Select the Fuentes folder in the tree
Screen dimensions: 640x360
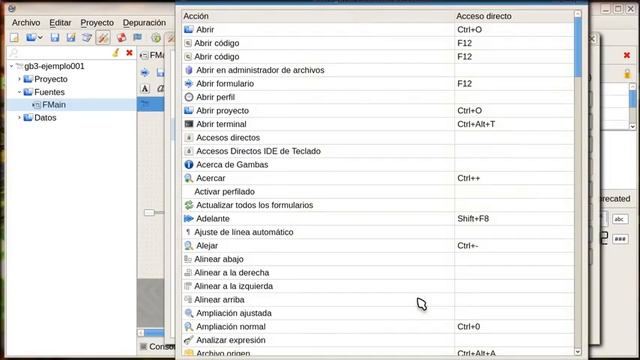[x=49, y=92]
